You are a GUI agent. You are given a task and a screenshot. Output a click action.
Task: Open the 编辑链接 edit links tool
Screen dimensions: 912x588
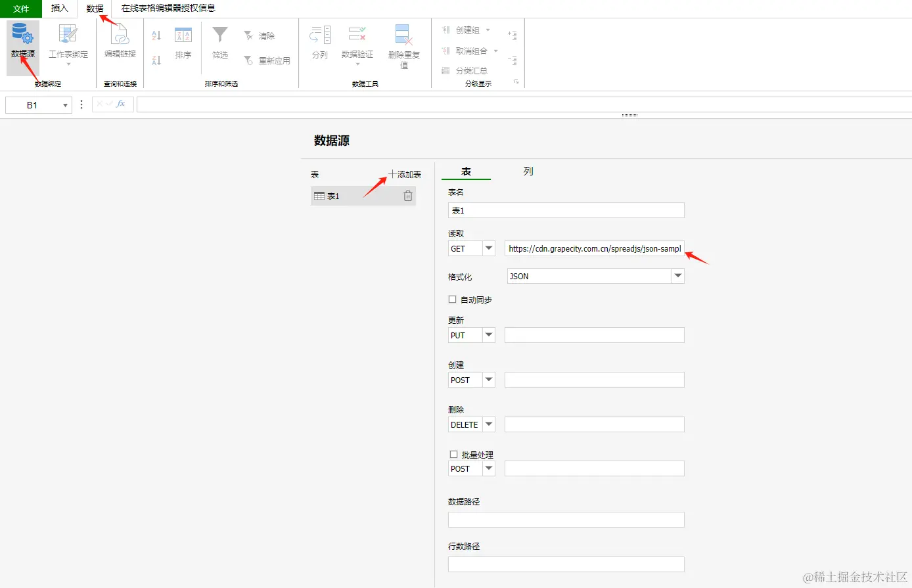120,41
